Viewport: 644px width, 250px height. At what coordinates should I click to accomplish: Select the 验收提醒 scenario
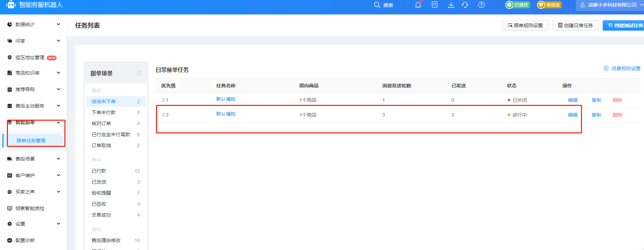point(116,193)
